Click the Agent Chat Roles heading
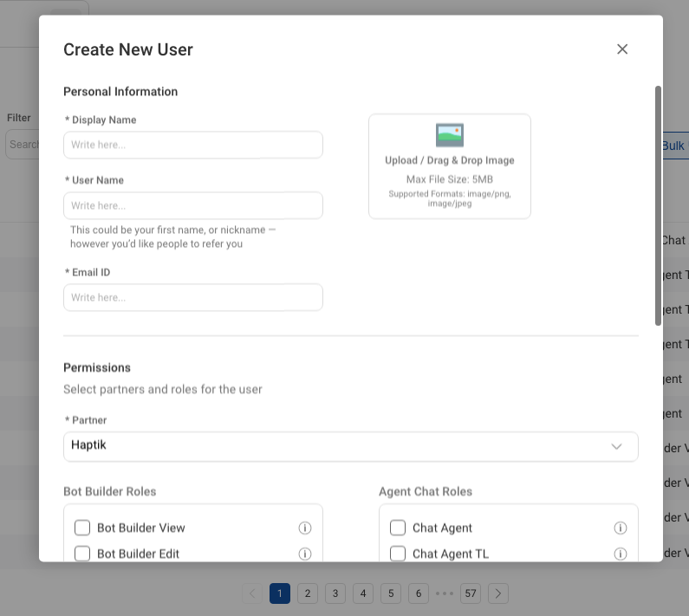Image resolution: width=689 pixels, height=616 pixels. click(x=426, y=491)
